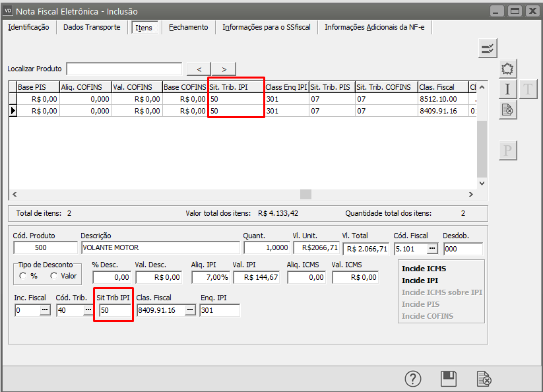Click the next product '>' button
The image size is (543, 392).
pyautogui.click(x=224, y=69)
